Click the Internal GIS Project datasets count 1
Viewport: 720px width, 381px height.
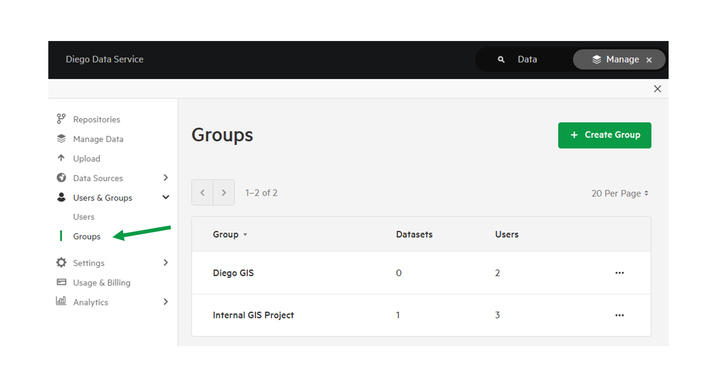point(398,315)
